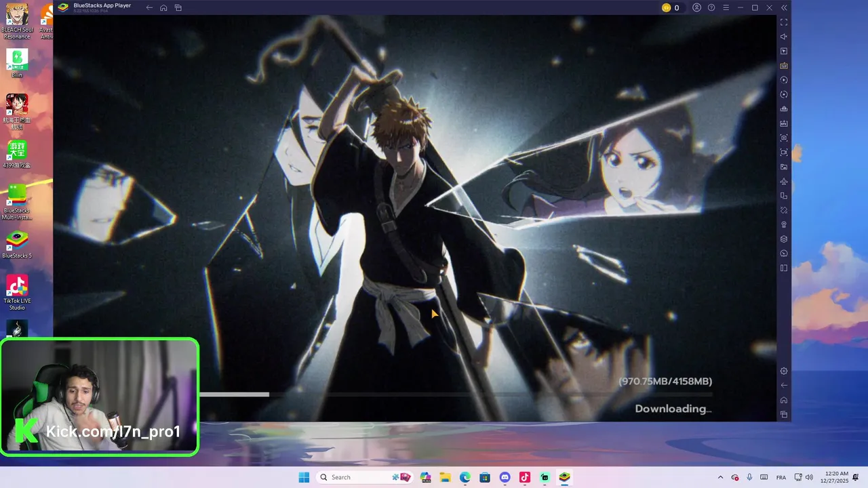The width and height of the screenshot is (868, 488).
Task: Open Discord from the taskbar
Action: (x=505, y=477)
